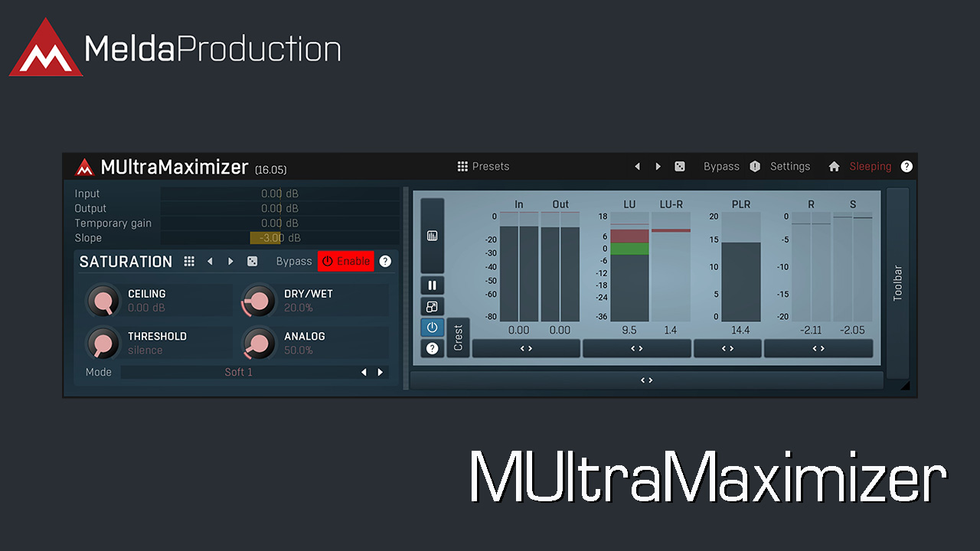Screen dimensions: 980x551
Task: Click the Saturation presets grid icon
Action: [189, 262]
